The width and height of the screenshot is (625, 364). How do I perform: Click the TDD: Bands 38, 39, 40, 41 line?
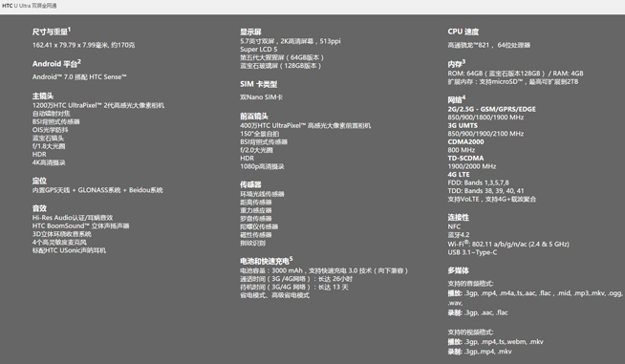(x=485, y=191)
